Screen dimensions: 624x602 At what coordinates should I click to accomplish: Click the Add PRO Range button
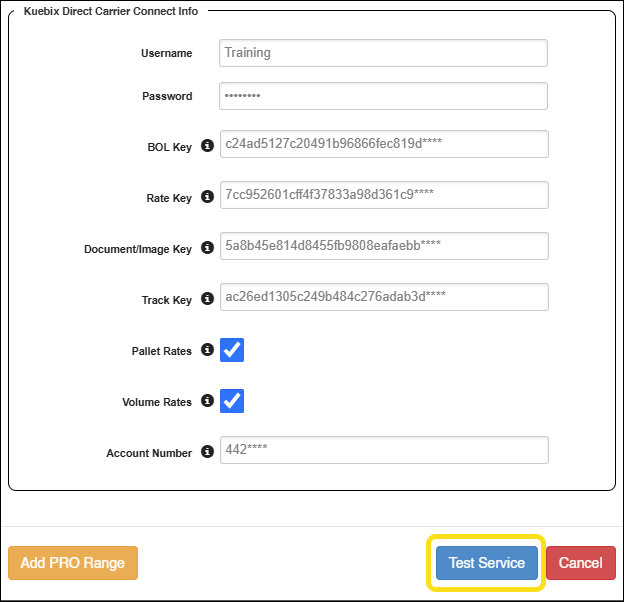tap(73, 563)
